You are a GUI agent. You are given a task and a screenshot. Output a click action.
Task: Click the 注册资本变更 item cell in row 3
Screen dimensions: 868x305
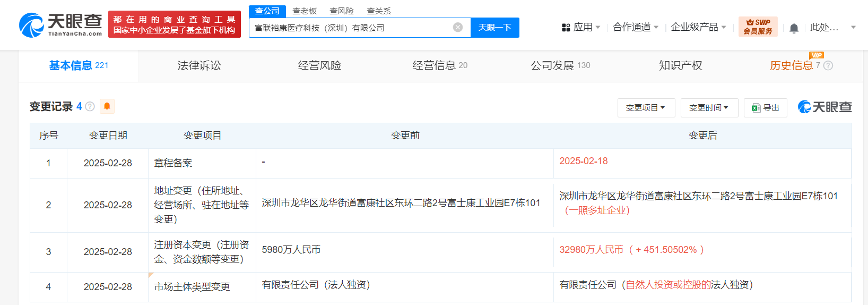pos(202,252)
